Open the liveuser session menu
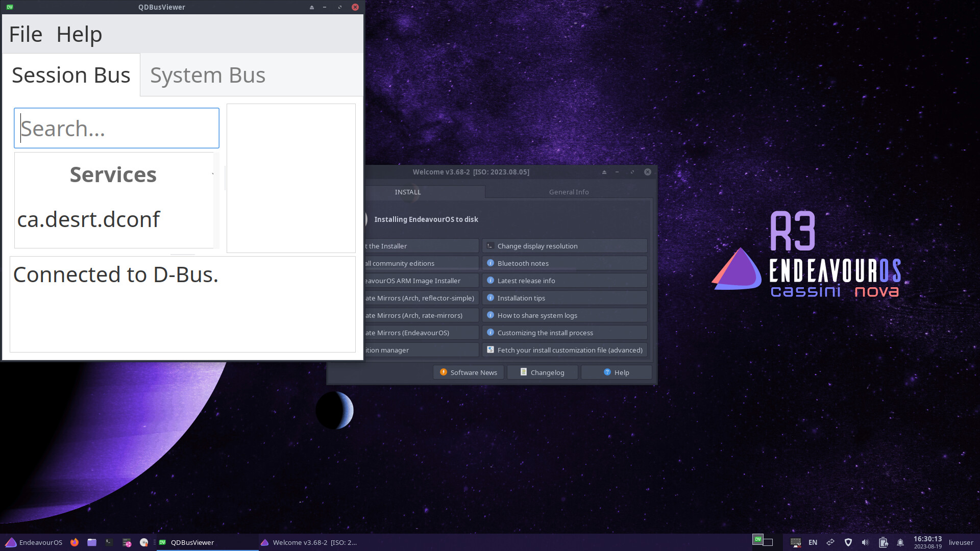Image resolution: width=980 pixels, height=551 pixels. point(961,542)
